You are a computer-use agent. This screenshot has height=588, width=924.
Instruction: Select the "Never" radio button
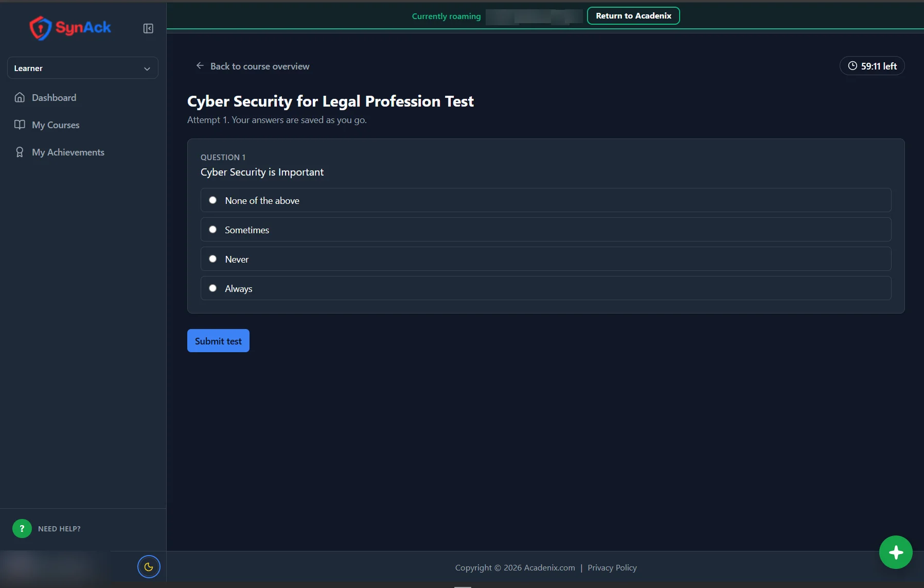pyautogui.click(x=212, y=258)
